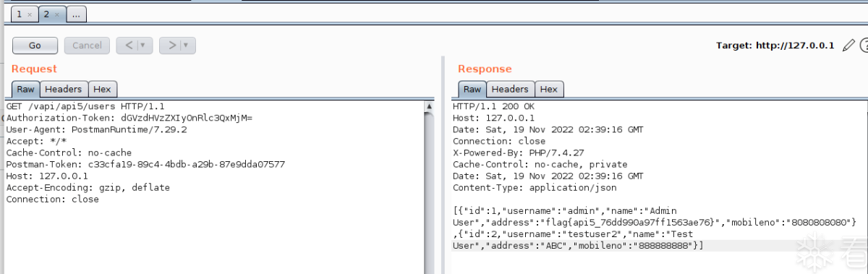The image size is (868, 274).
Task: Add a new Repeater tab with the ellipsis tab
Action: (x=77, y=14)
